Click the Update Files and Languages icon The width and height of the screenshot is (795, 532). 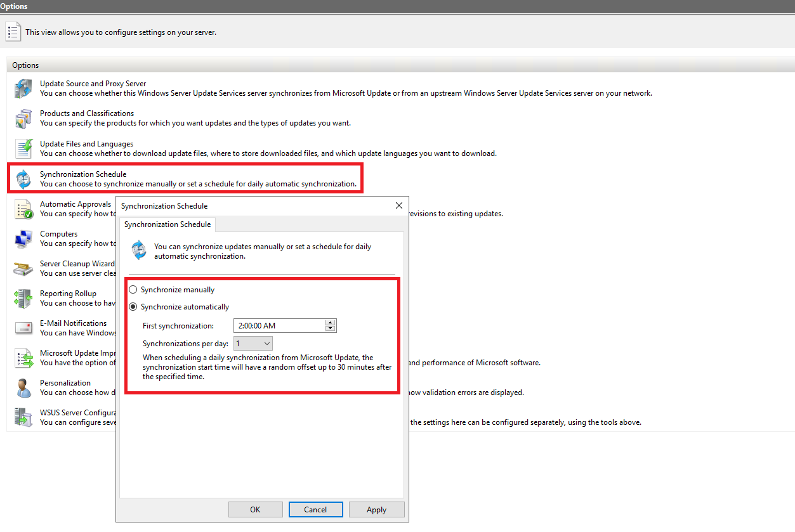click(23, 148)
